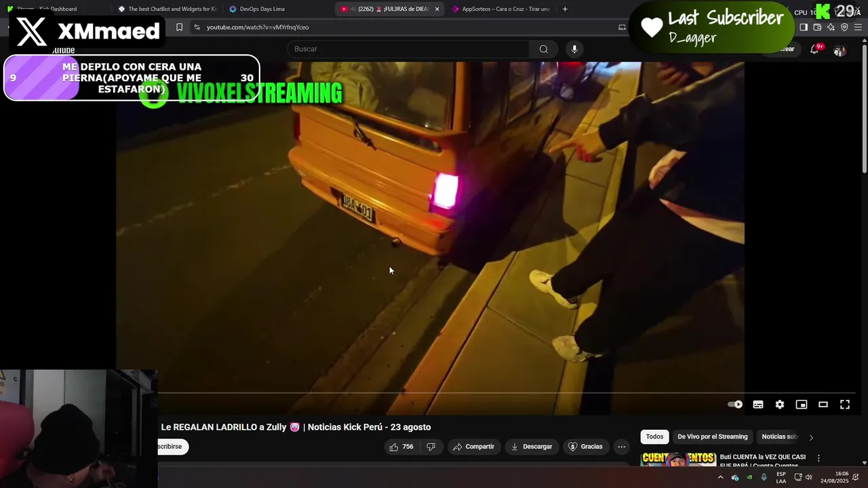Screen dimensions: 868x488
Task: Click in the Buscar search field
Action: click(x=408, y=49)
